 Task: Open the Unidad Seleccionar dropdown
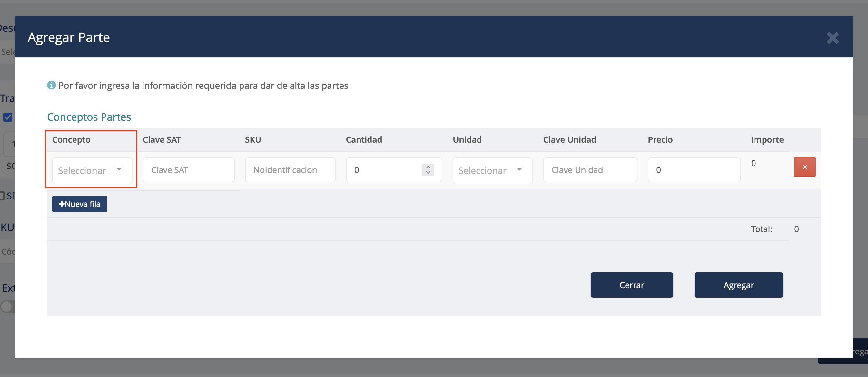(492, 170)
